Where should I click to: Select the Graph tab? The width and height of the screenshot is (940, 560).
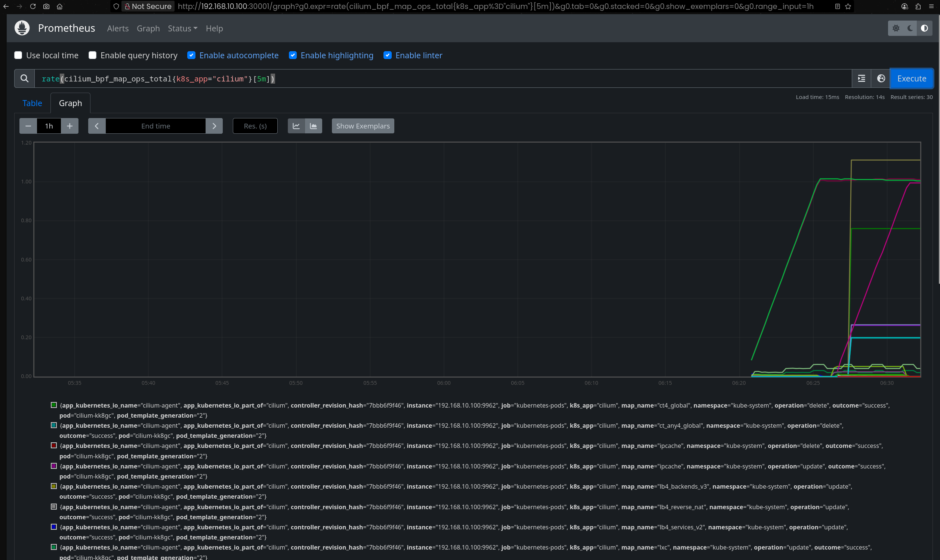click(70, 103)
